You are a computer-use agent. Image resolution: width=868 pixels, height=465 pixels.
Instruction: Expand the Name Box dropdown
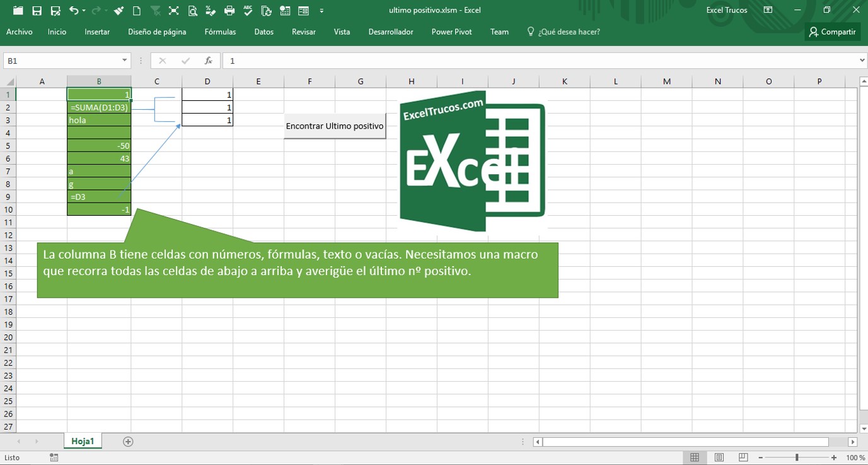[124, 61]
